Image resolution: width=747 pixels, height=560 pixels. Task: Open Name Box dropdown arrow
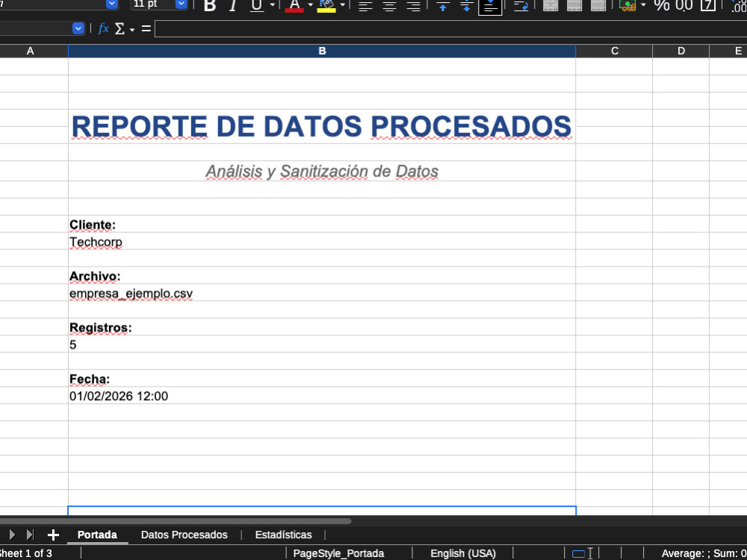78,28
